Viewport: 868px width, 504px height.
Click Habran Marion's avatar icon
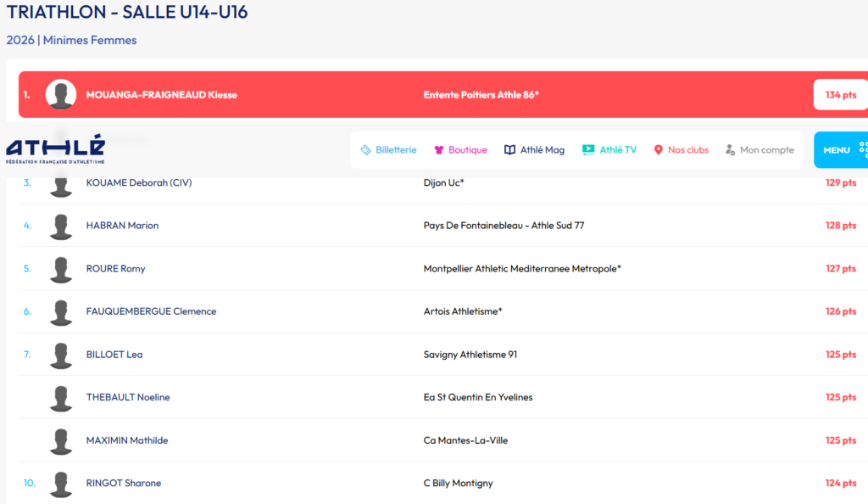[61, 227]
